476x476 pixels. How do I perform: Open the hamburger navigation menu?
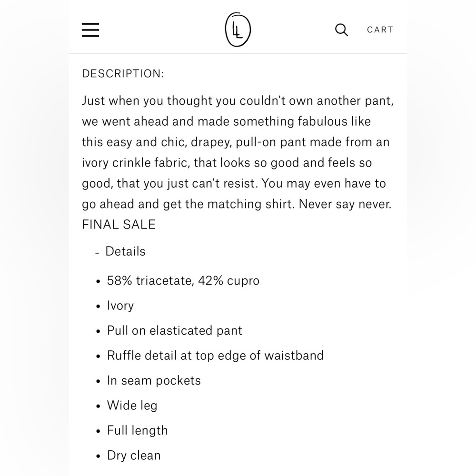pyautogui.click(x=90, y=30)
